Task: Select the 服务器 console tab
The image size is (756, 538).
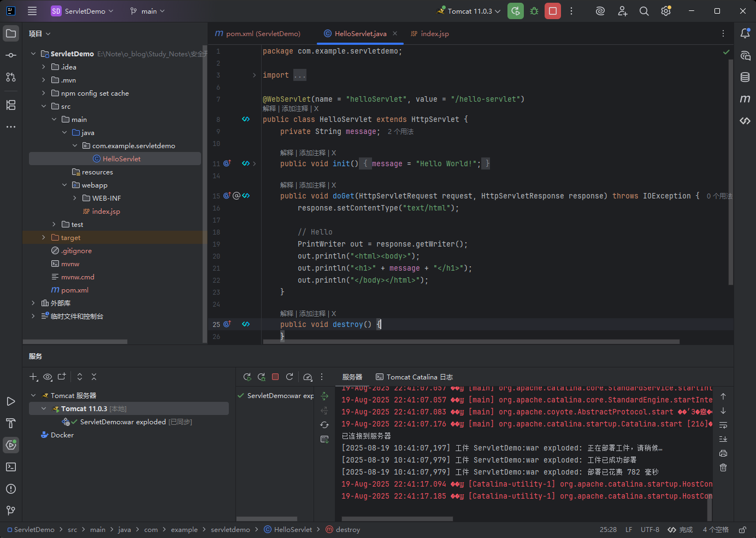Action: pos(352,377)
